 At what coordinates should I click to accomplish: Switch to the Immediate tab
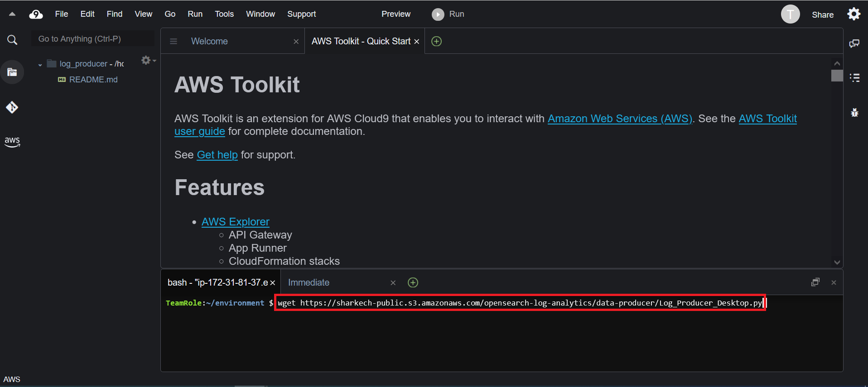click(x=309, y=282)
